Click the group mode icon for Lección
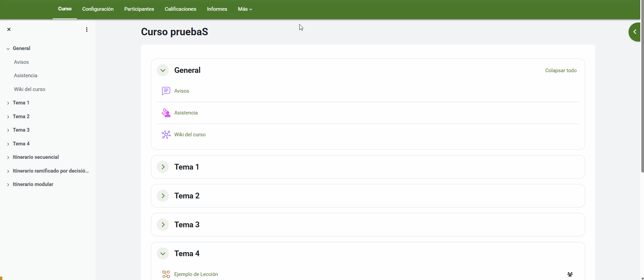Image resolution: width=644 pixels, height=280 pixels. click(570, 274)
